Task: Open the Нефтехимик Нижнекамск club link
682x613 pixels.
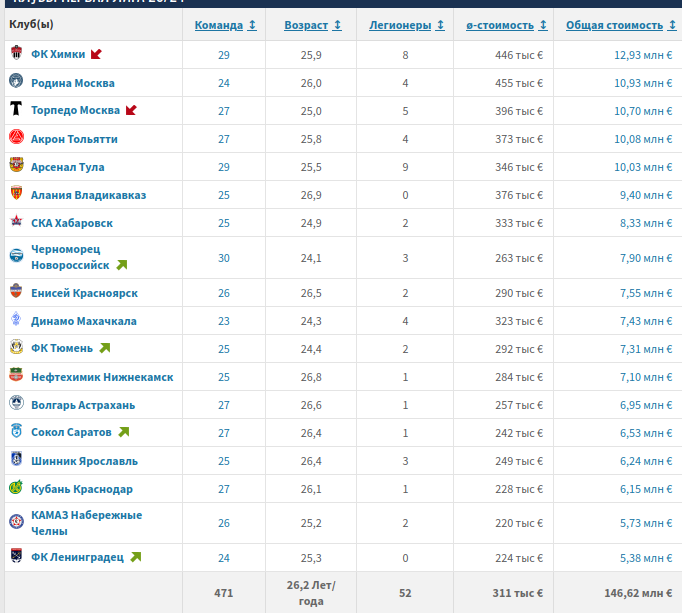Action: 102,377
